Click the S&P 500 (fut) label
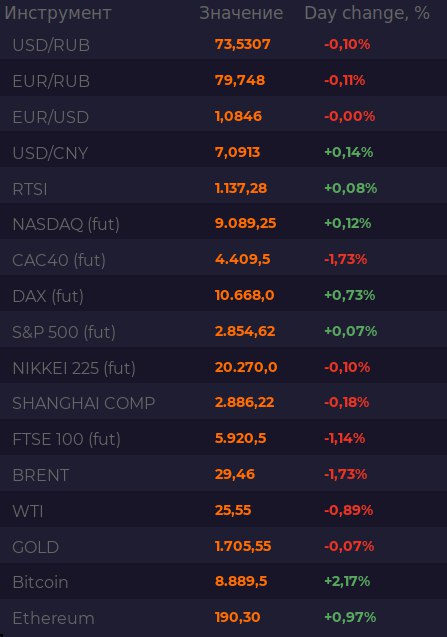The image size is (447, 637). 64,332
